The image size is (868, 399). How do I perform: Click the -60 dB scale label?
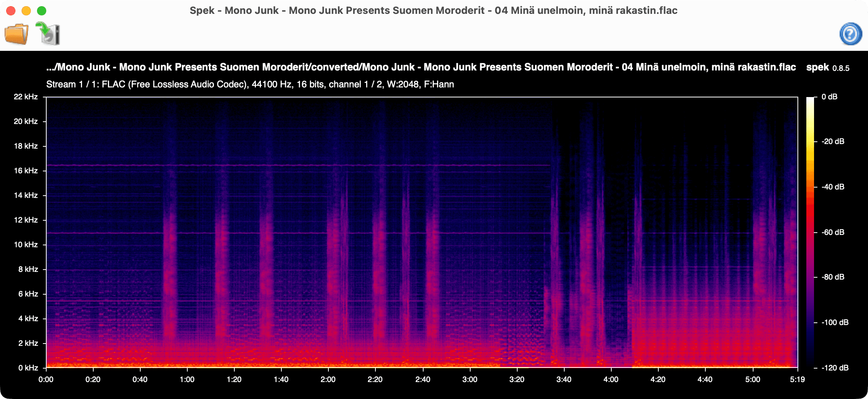click(x=833, y=232)
